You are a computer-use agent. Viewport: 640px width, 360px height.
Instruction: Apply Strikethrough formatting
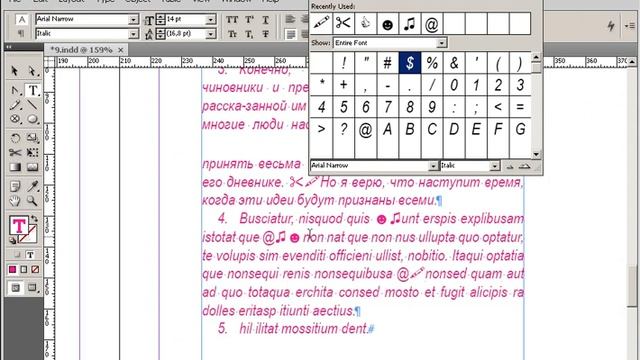(265, 34)
